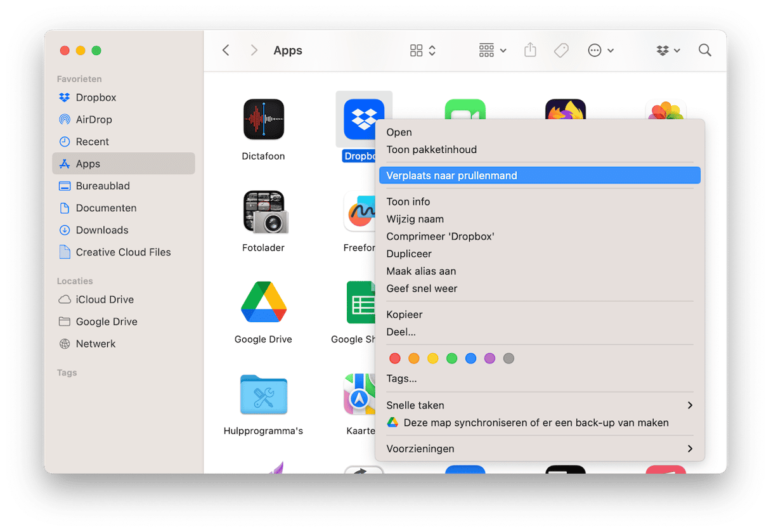The image size is (771, 532).
Task: Choose Comprimeer 'Dropbox' menu item
Action: [x=540, y=237]
